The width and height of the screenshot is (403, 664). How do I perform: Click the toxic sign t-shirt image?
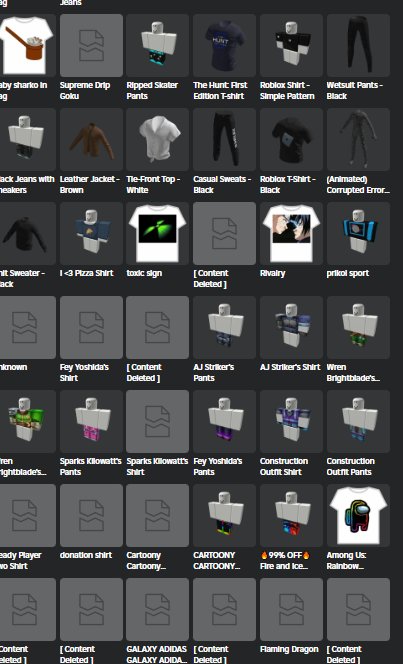point(157,233)
